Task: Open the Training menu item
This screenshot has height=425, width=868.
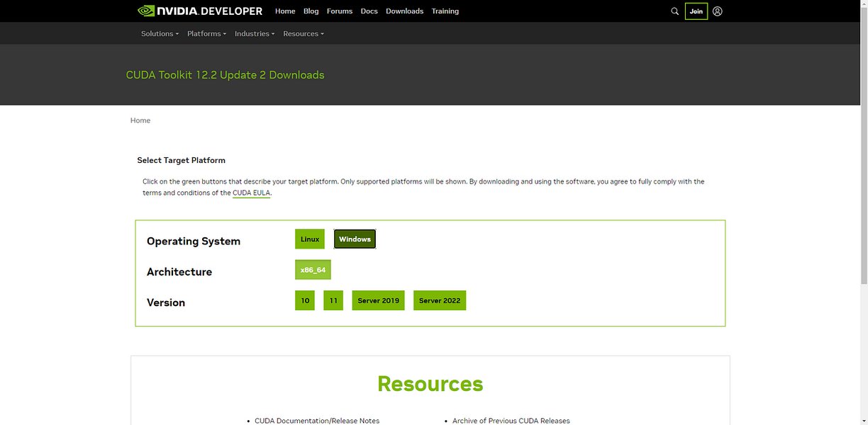Action: click(x=445, y=11)
